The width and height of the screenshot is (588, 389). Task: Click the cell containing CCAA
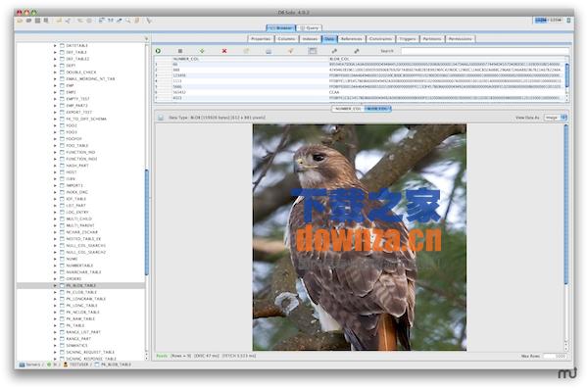click(x=446, y=92)
